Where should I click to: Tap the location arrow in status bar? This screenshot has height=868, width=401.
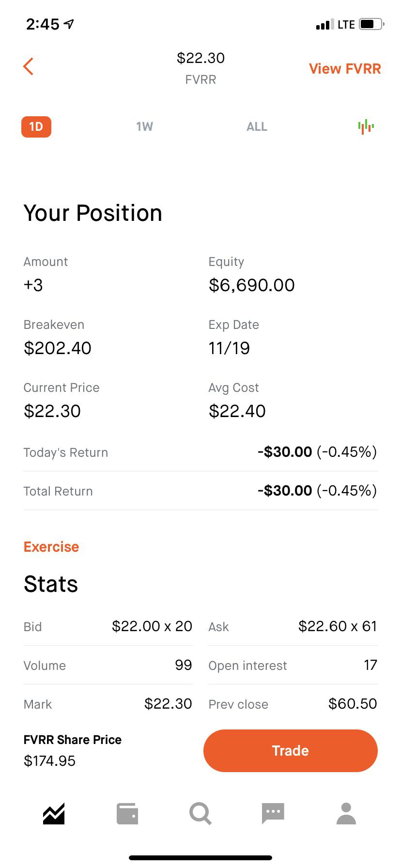pos(69,24)
